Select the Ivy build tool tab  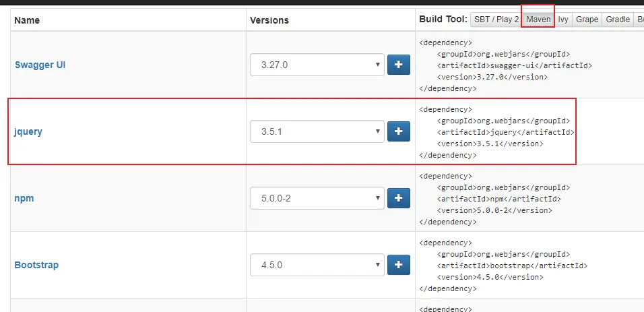(x=563, y=20)
